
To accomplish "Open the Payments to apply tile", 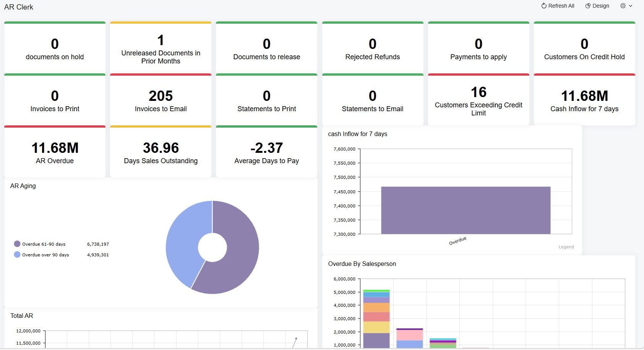I will coord(479,47).
